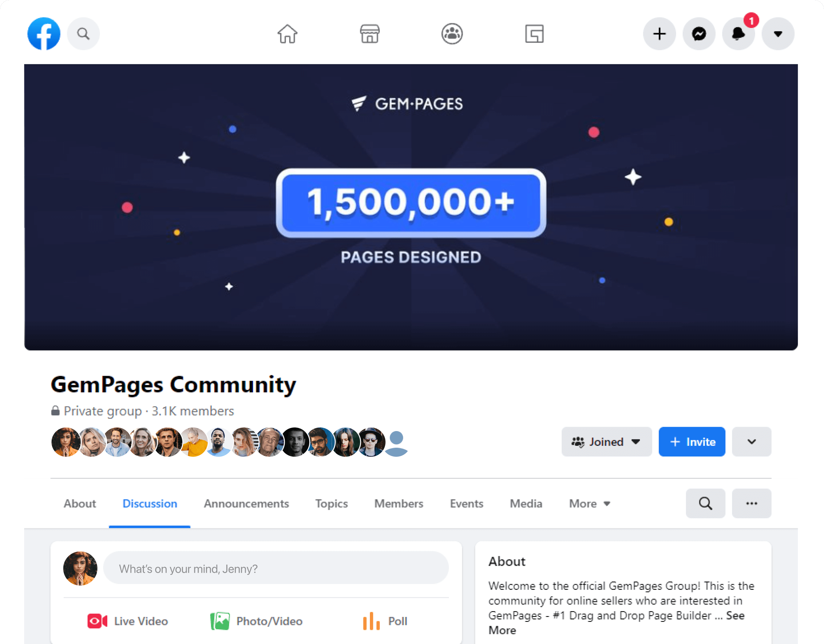Click the orange Poll bars icon
Image resolution: width=824 pixels, height=644 pixels.
click(371, 621)
